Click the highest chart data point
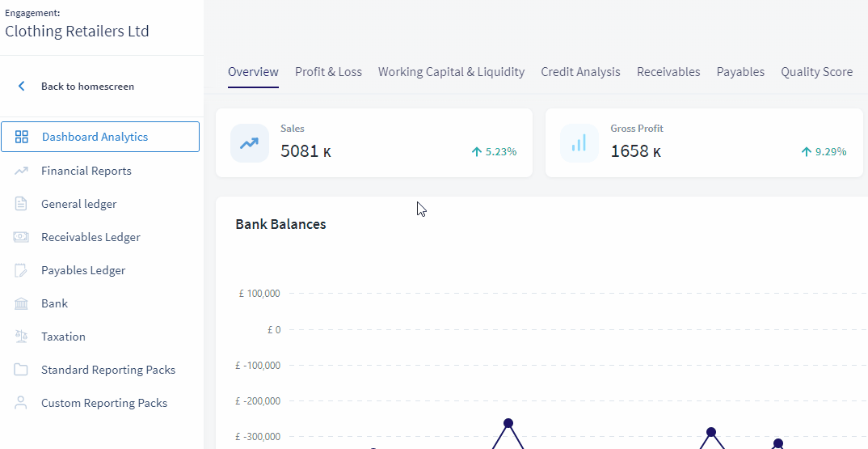Screen dimensions: 868x449 (508, 423)
